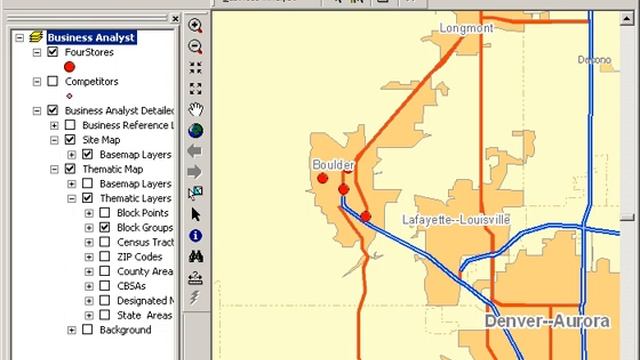The image size is (640, 360).
Task: Toggle Business Analyst Detailed group checkbox
Action: coord(53,110)
